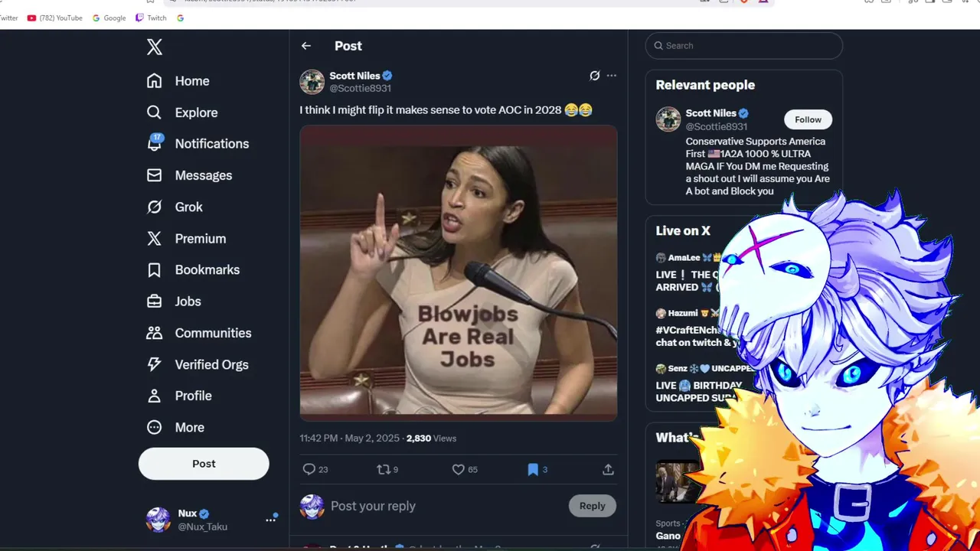Toggle the bookmark icon showing 3

coord(537,469)
